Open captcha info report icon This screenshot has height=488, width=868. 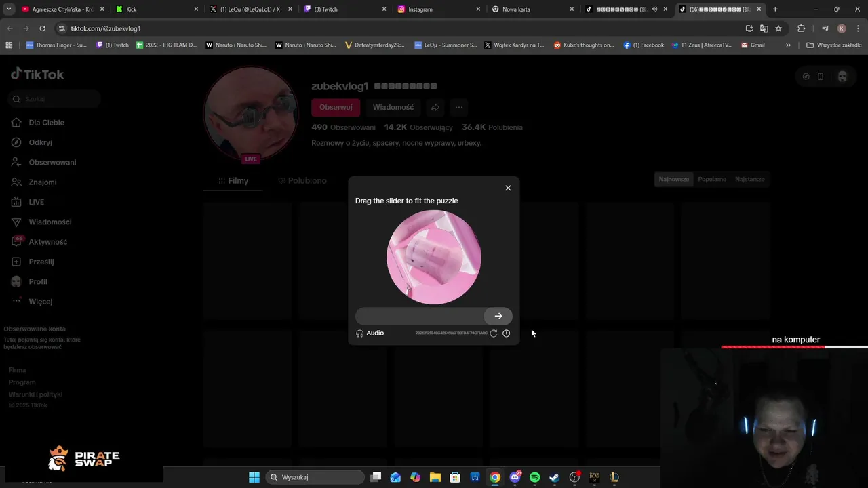click(x=506, y=333)
